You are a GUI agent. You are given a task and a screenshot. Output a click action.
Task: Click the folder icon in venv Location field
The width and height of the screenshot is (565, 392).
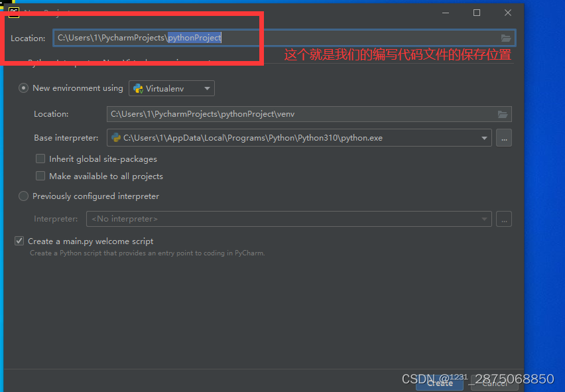503,114
